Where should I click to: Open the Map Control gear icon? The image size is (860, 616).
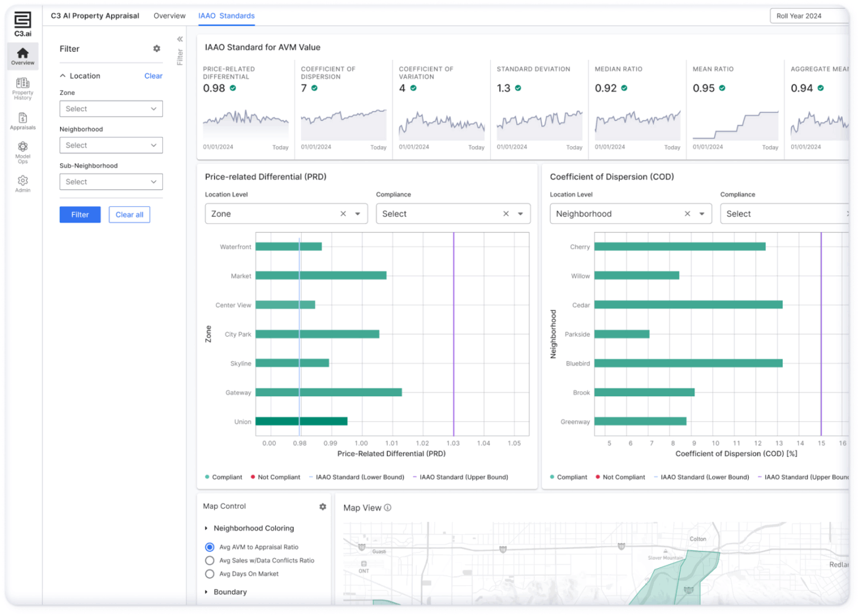tap(322, 507)
